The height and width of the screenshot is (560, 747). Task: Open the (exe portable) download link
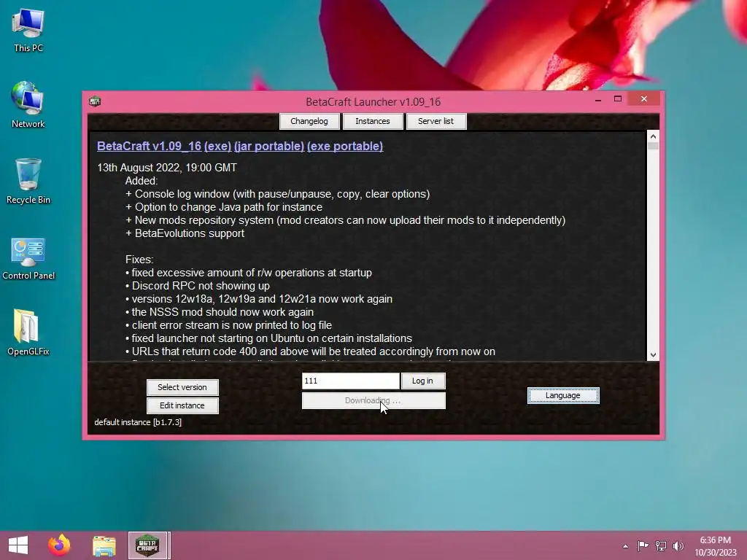(x=345, y=146)
